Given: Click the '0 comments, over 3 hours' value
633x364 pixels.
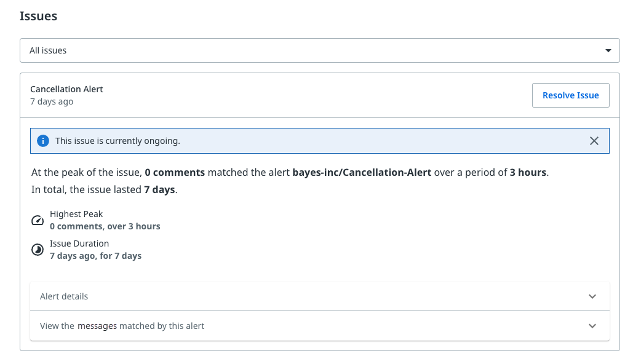Looking at the screenshot, I should click(x=105, y=226).
